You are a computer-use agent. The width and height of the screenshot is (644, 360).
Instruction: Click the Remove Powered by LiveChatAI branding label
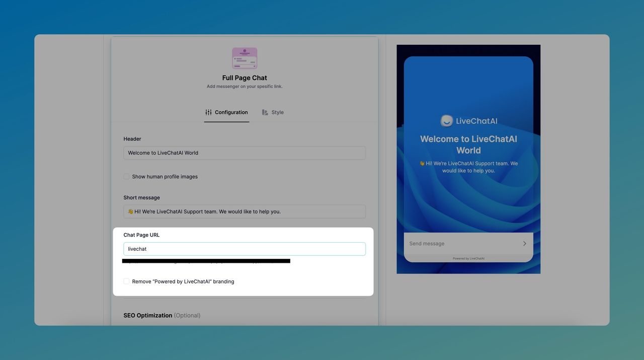pyautogui.click(x=183, y=281)
